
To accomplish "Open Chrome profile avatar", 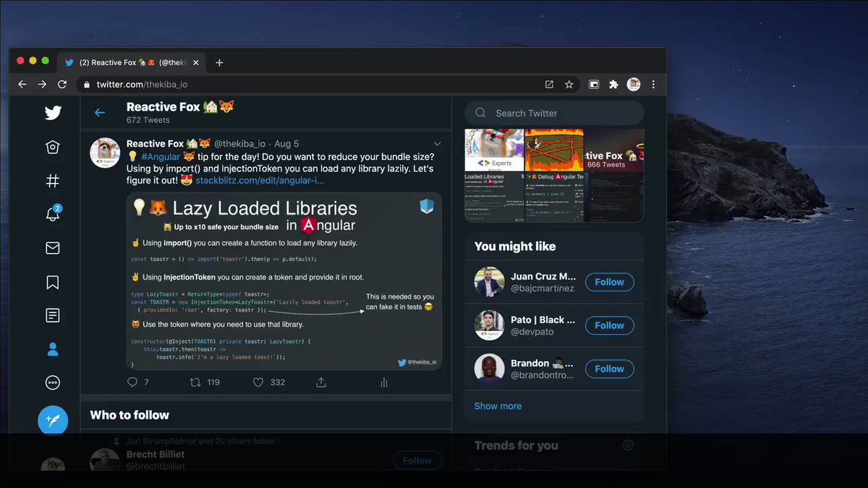I will pyautogui.click(x=634, y=85).
